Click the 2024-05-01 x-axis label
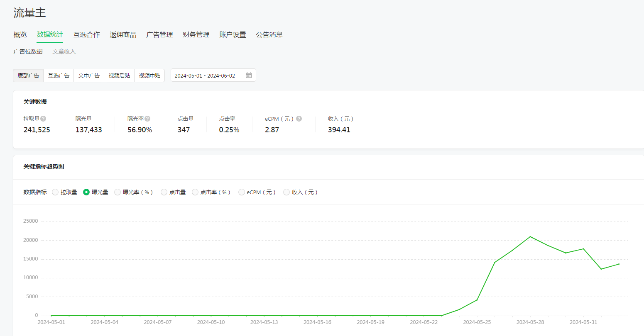Screen dimensions: 644x336 tap(51, 322)
